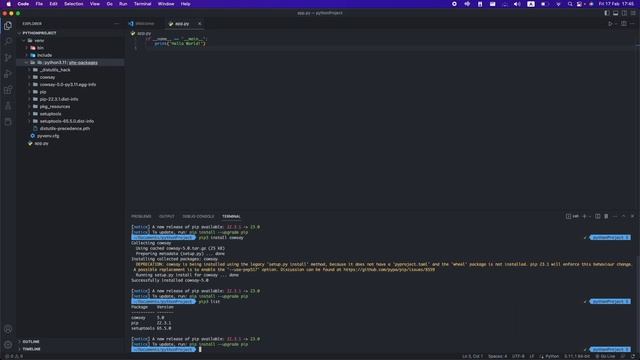Toggle Secondary Side Bar layout icon
The height and width of the screenshot is (360, 640).
pyautogui.click(x=624, y=13)
